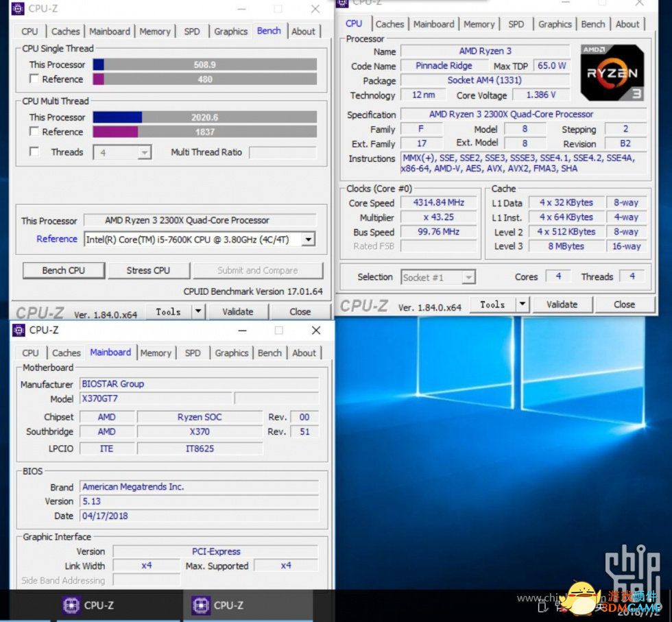Select the active Bench tab in Bench window
The width and height of the screenshot is (672, 622).
(269, 31)
